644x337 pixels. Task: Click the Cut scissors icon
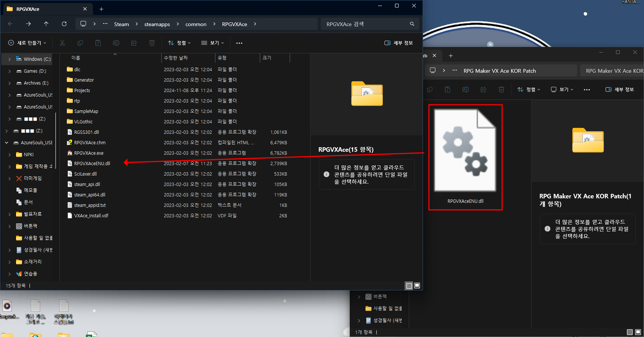[62, 43]
